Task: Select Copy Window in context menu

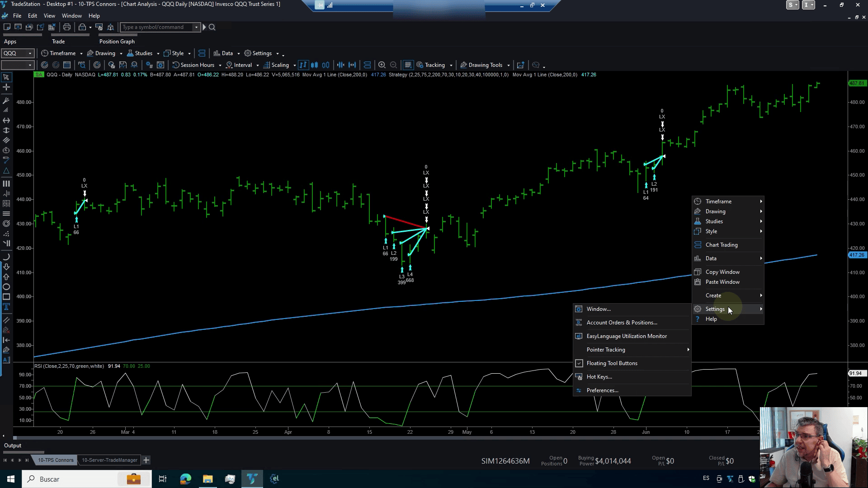Action: tap(728, 272)
